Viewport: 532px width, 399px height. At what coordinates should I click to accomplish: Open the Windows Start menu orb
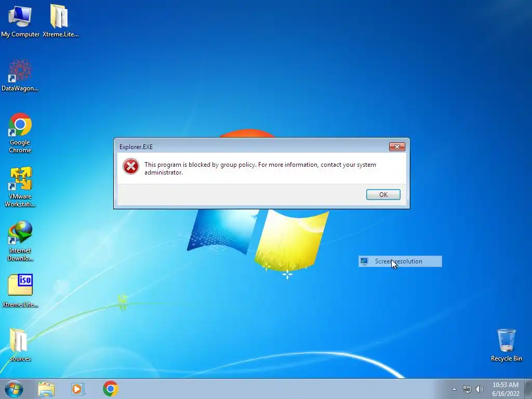click(14, 389)
